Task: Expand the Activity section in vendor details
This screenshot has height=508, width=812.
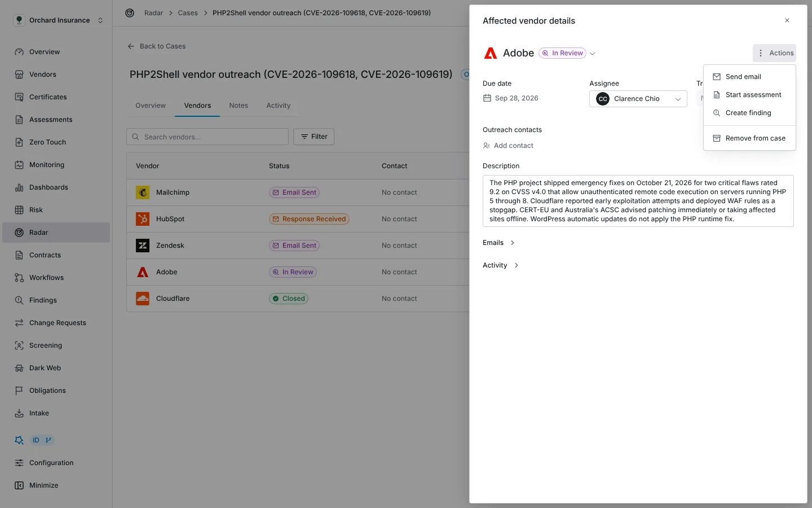Action: click(x=501, y=265)
